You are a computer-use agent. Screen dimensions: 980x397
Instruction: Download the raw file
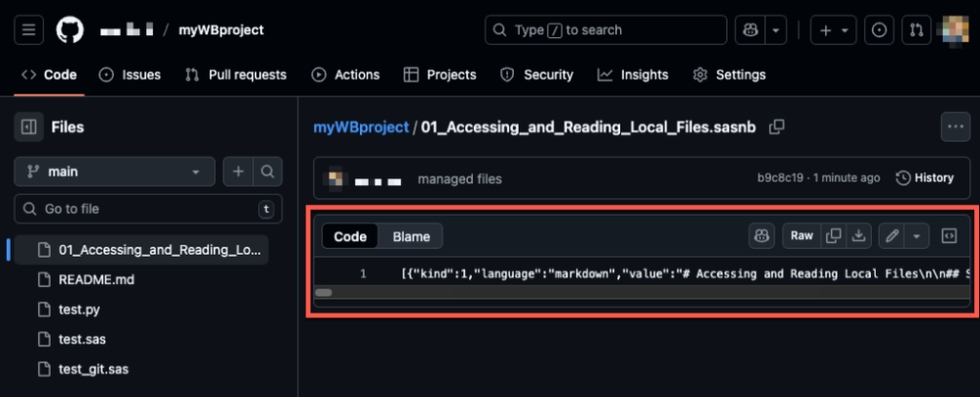[x=858, y=236]
